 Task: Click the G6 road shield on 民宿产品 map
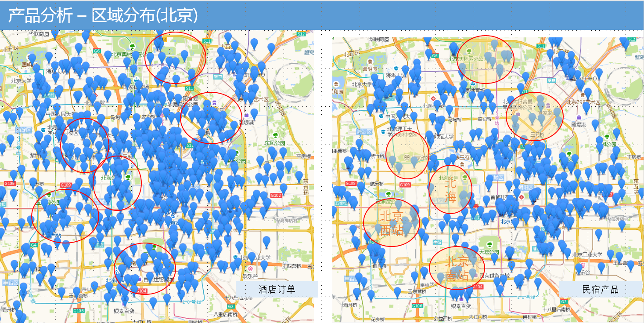[x=435, y=56]
